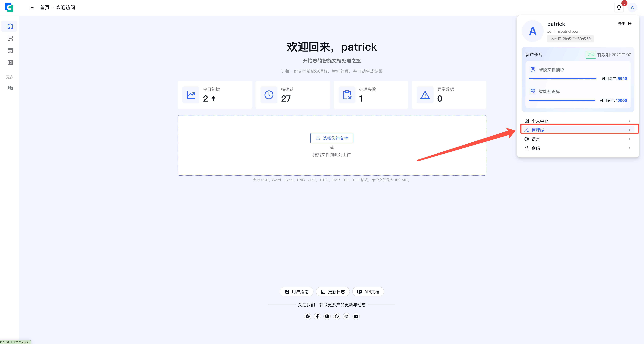Open the LinkedIn social link
644x344 pixels.
point(327,316)
